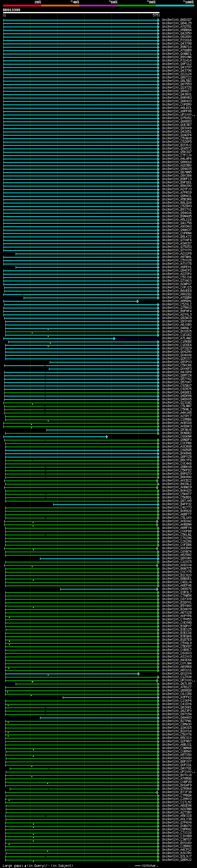
Task: Open hit UniRef100_B6DXD7
Action: [x=177, y=20]
